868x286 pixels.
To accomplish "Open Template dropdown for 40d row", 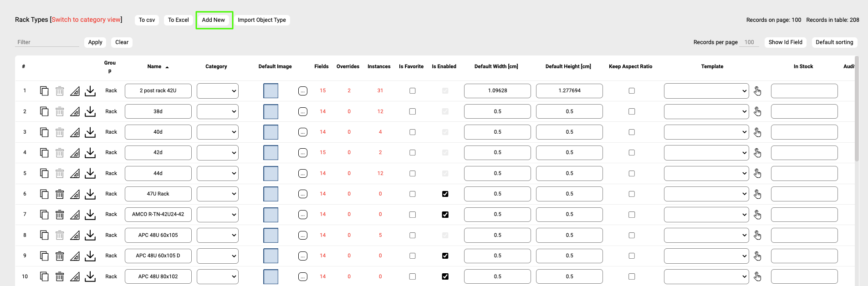I will 706,132.
